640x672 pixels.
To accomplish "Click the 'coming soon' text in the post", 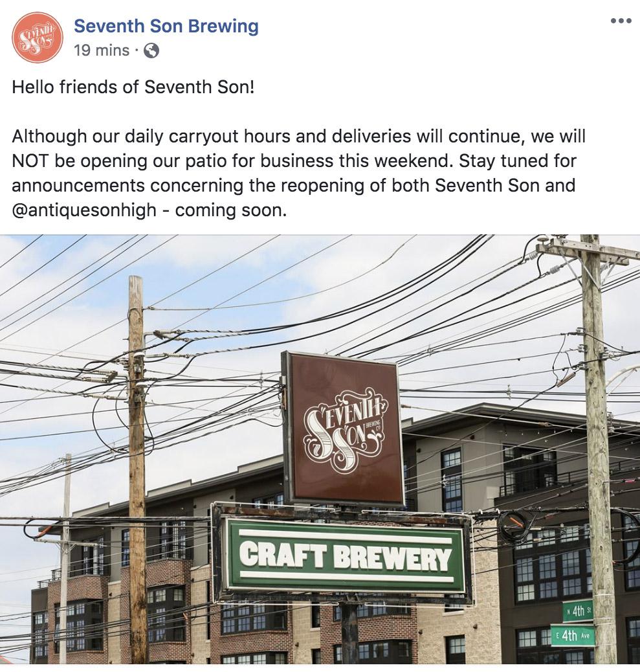I will pos(230,210).
